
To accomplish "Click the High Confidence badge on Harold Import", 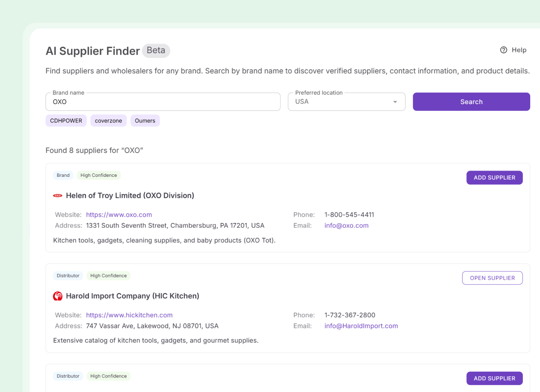I will click(x=108, y=275).
